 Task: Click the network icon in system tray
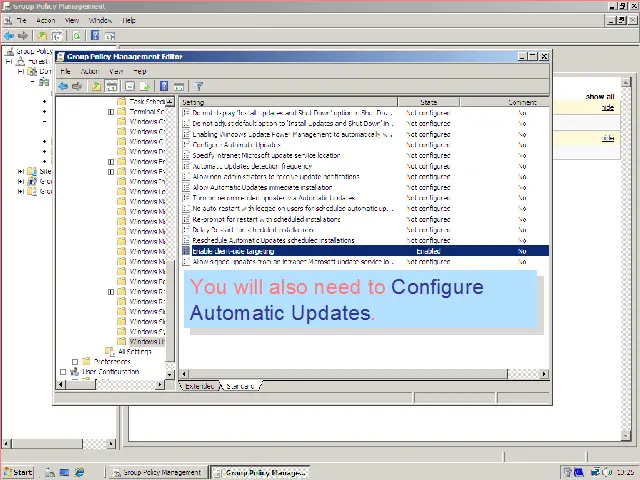click(x=596, y=472)
